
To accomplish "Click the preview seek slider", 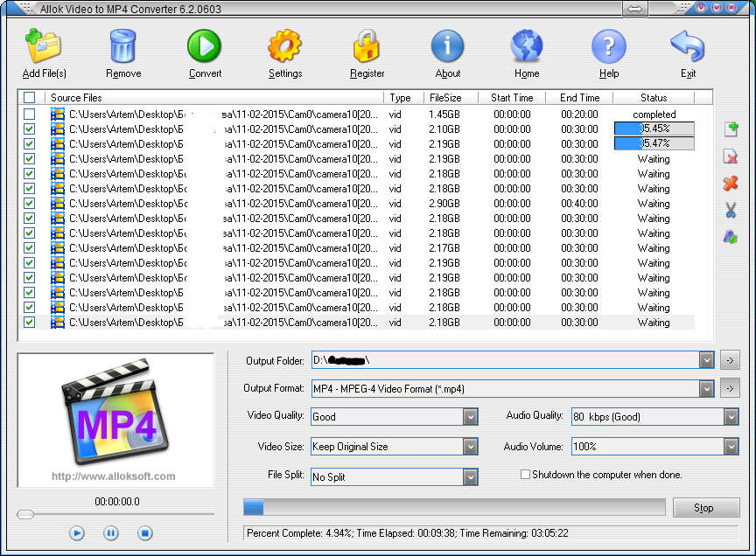I will (115, 514).
